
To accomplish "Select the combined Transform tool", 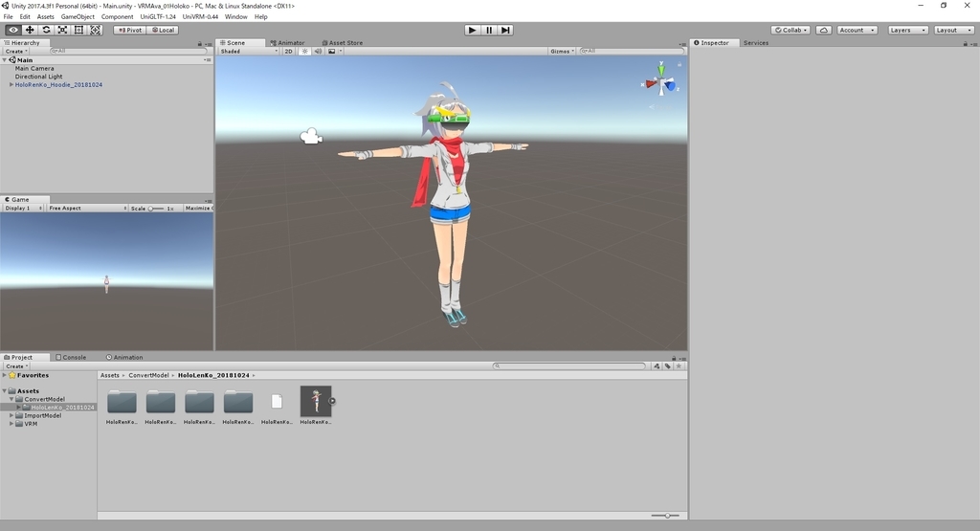I will pos(95,30).
